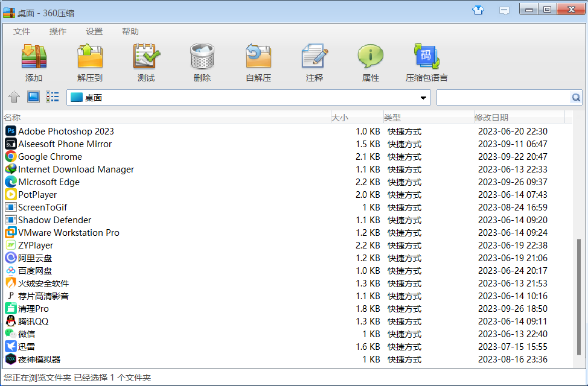Click the date 2023-09-22 20:47

(513, 157)
